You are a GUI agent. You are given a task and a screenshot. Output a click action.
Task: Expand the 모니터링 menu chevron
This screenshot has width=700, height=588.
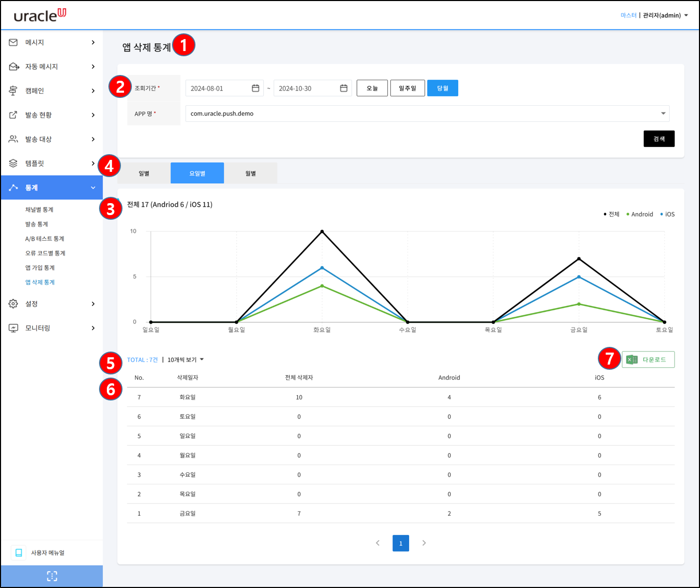point(93,328)
